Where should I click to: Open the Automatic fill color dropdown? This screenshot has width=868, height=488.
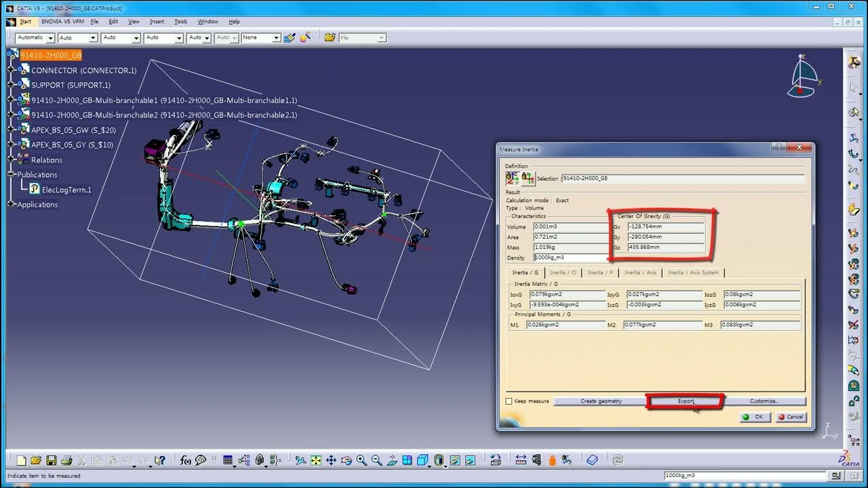pos(50,38)
